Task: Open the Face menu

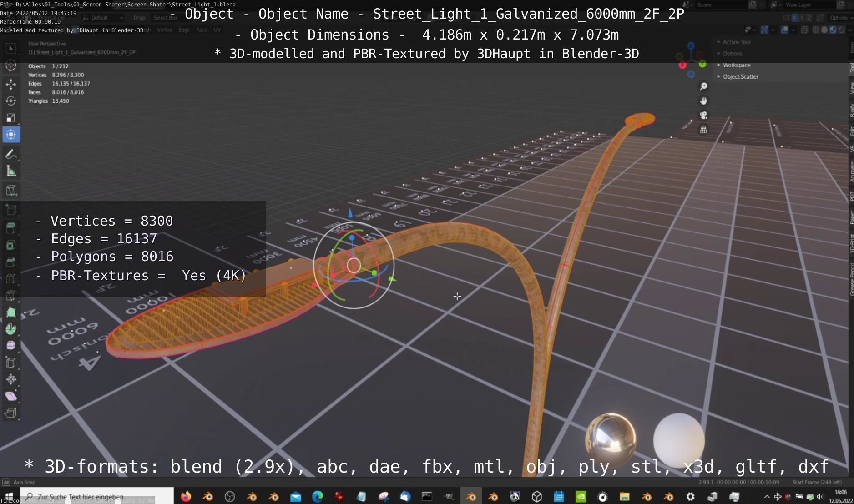Action: (x=202, y=30)
